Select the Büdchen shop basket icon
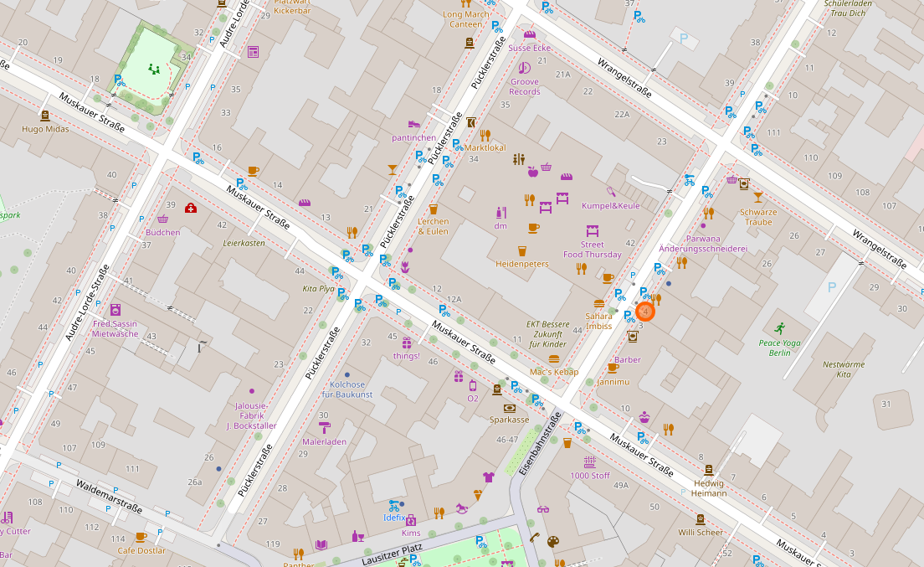The height and width of the screenshot is (567, 924). (162, 219)
